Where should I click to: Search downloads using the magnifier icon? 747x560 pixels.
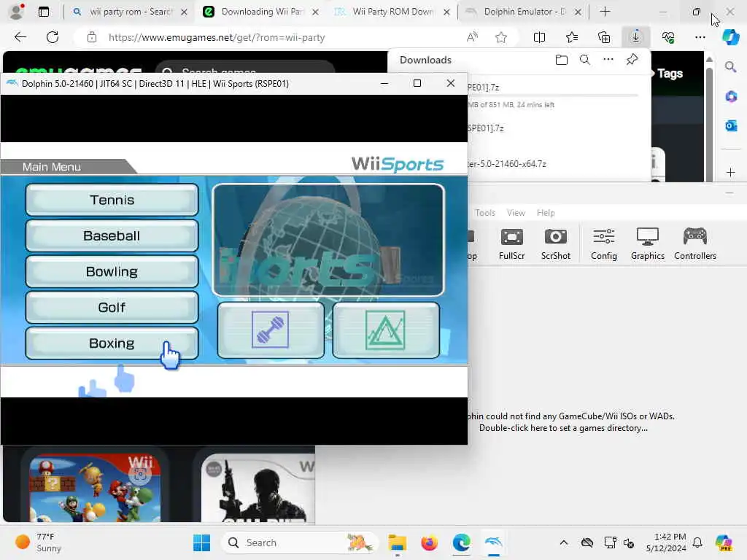[x=585, y=60]
